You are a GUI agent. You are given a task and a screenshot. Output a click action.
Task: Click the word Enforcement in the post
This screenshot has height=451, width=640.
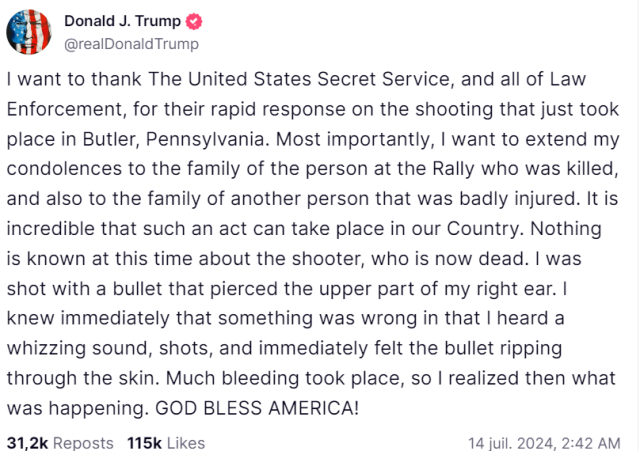point(64,109)
